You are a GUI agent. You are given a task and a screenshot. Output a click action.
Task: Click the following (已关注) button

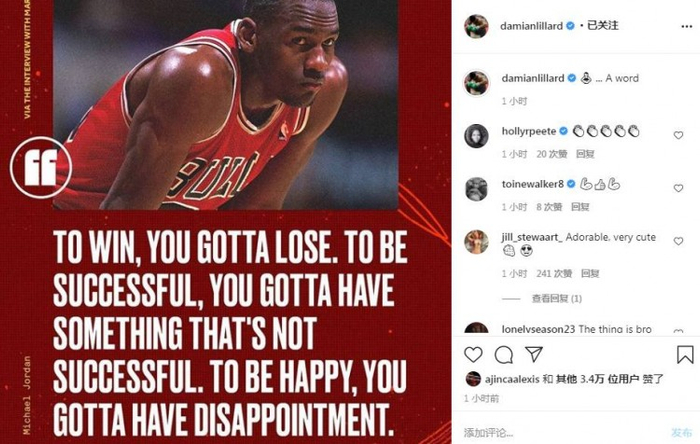point(602,25)
